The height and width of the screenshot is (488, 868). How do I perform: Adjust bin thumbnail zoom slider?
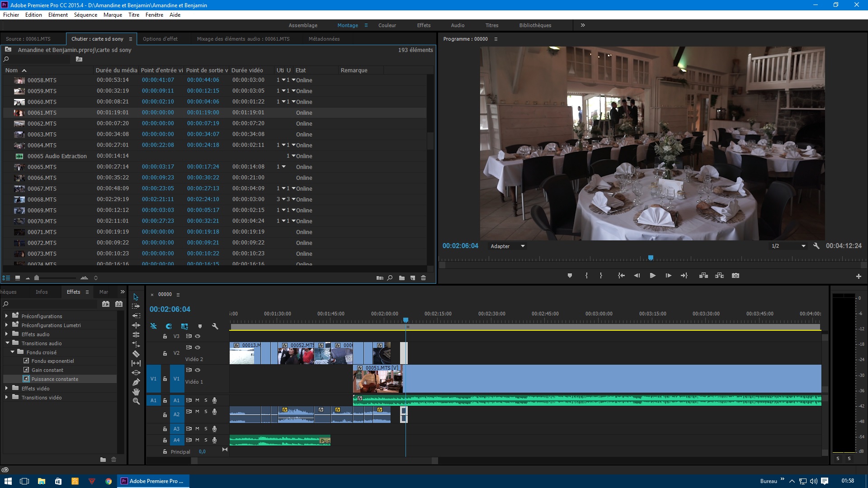pyautogui.click(x=37, y=278)
